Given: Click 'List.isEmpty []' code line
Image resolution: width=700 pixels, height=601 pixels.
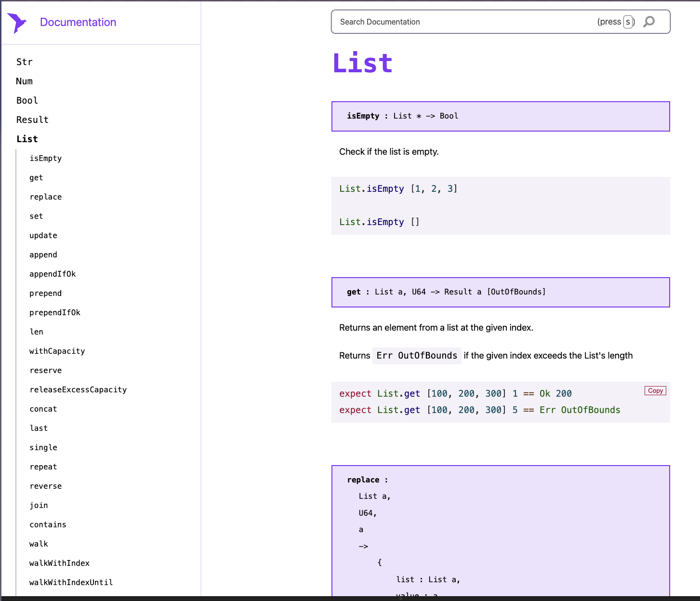Looking at the screenshot, I should (x=379, y=222).
